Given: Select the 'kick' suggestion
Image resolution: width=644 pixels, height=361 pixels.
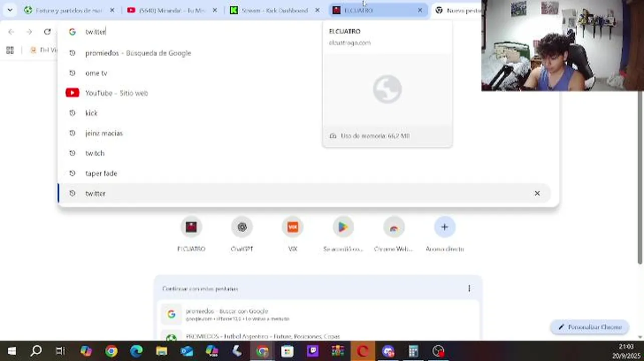Looking at the screenshot, I should (304, 113).
